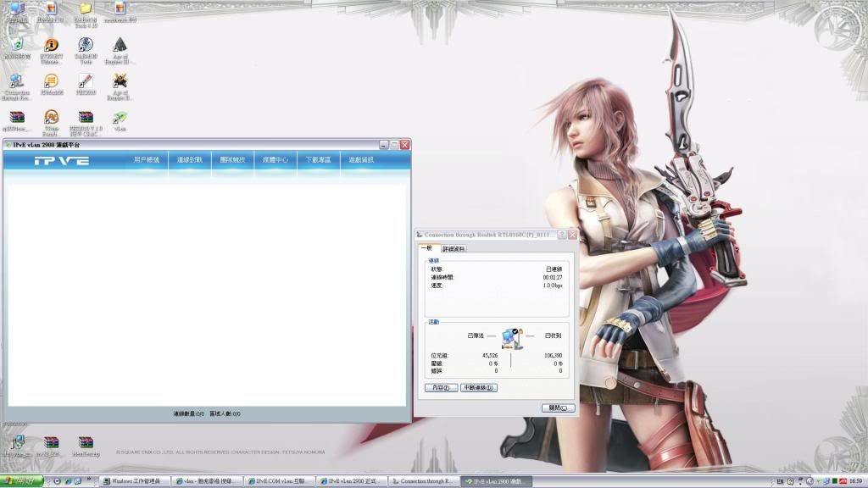Click the 關閉 button in connection dialog

pos(558,408)
